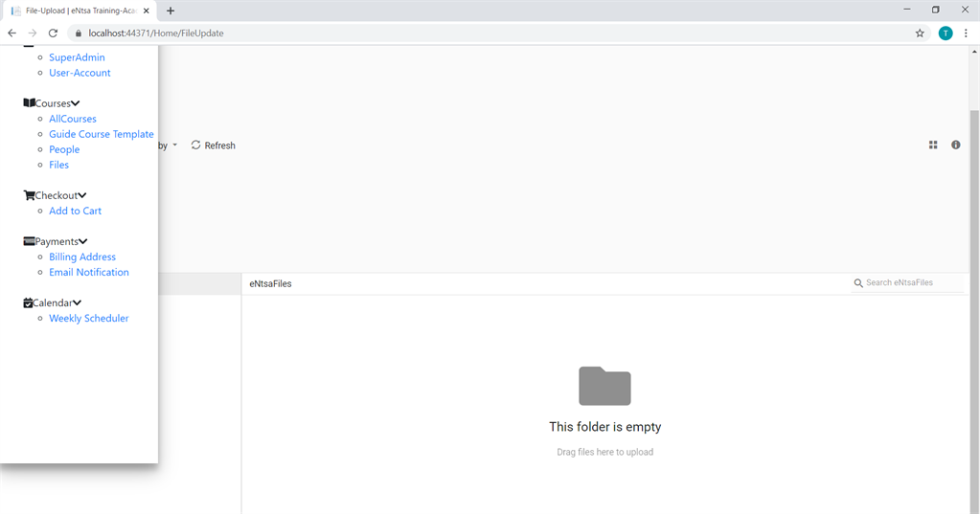Viewport: 980px width, 514px height.
Task: Open Weekly Scheduler link
Action: pyautogui.click(x=89, y=319)
